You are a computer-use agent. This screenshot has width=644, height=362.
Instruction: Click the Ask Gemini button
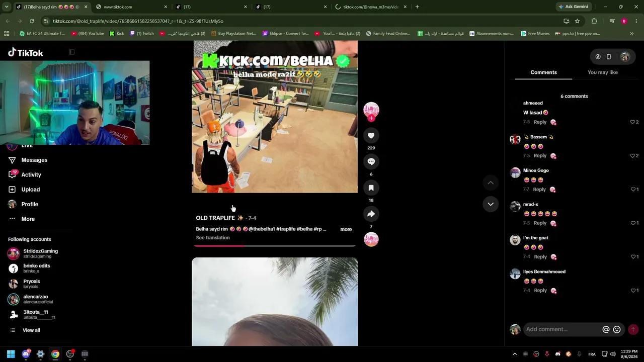[x=573, y=7]
